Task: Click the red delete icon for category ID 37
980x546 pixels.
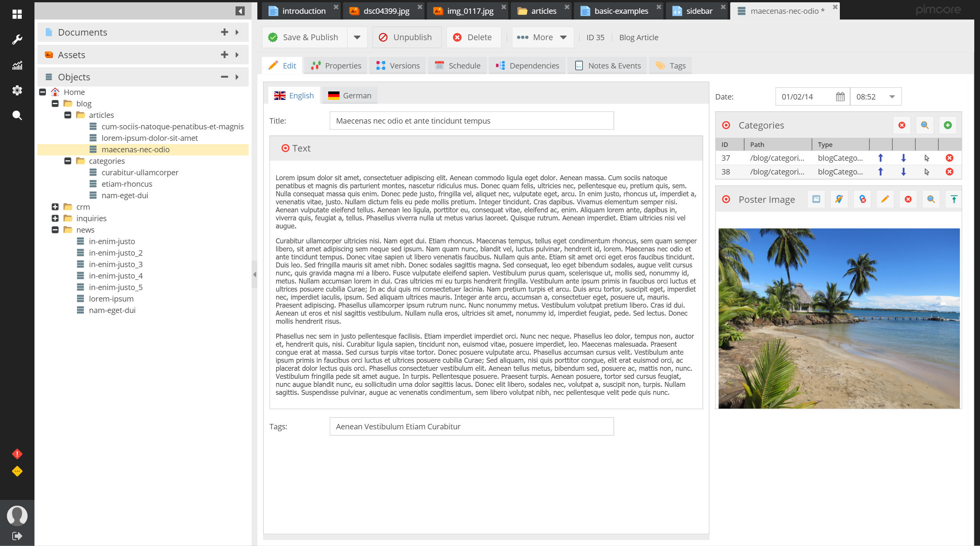Action: 948,156
